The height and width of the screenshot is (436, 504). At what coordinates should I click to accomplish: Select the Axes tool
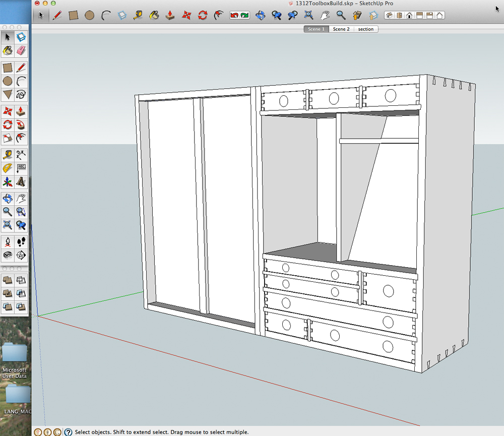8,181
